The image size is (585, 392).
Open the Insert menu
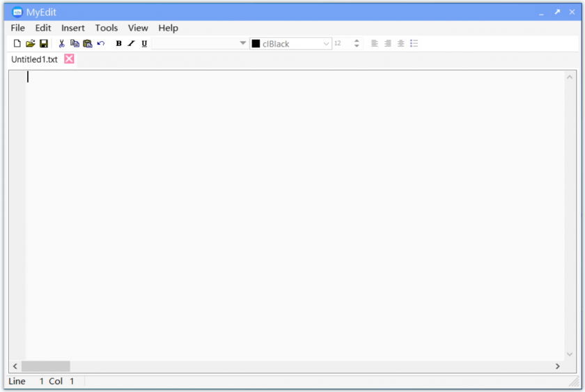coord(72,28)
